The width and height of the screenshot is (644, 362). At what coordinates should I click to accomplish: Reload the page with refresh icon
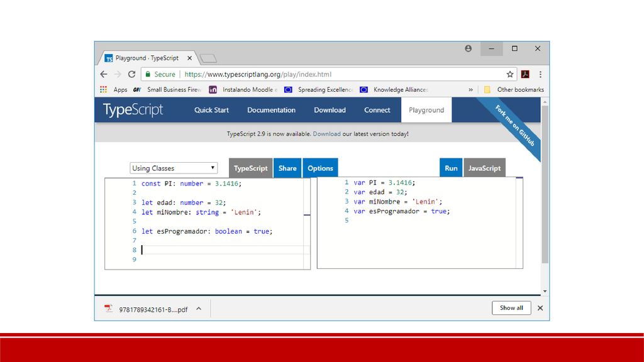(131, 74)
